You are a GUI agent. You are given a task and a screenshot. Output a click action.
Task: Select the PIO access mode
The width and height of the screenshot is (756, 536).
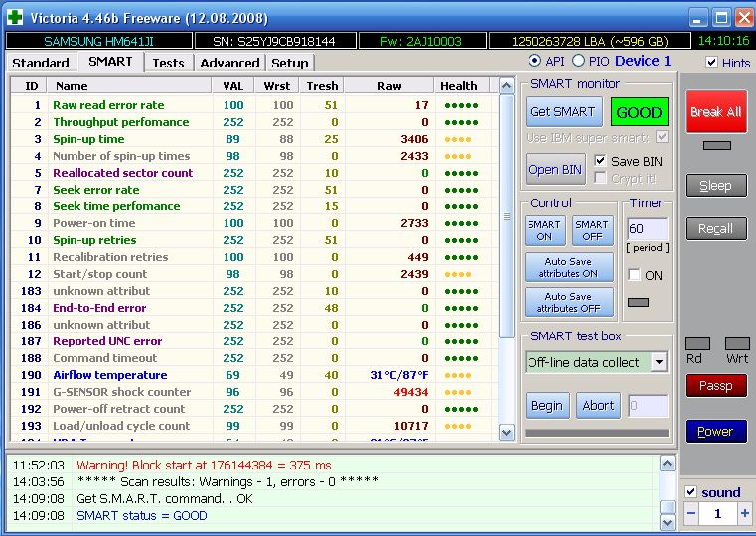pos(578,61)
